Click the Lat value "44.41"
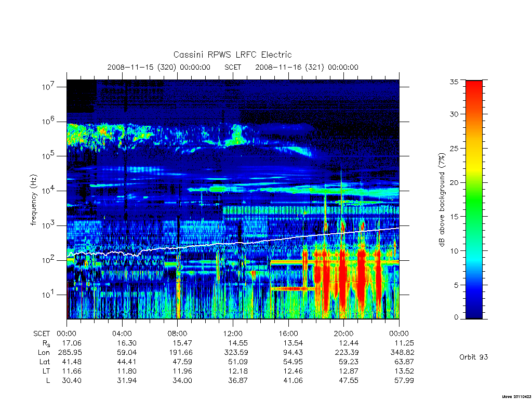532x399 pixels. (x=127, y=362)
